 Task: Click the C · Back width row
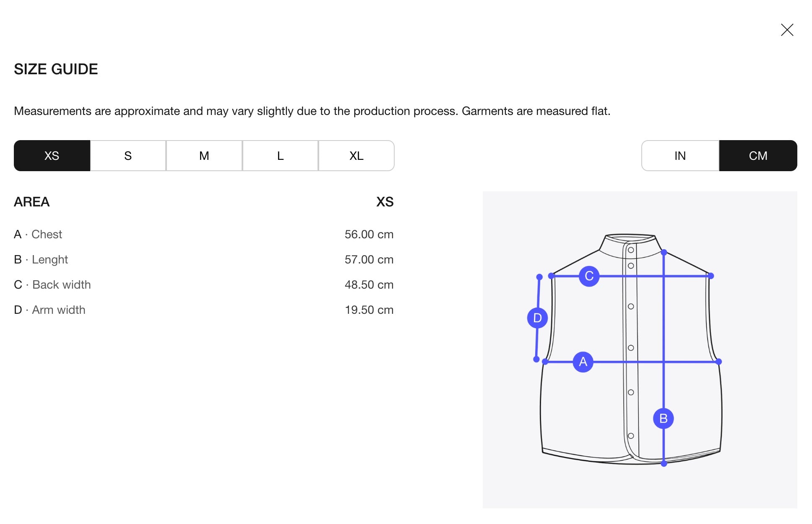coord(204,284)
